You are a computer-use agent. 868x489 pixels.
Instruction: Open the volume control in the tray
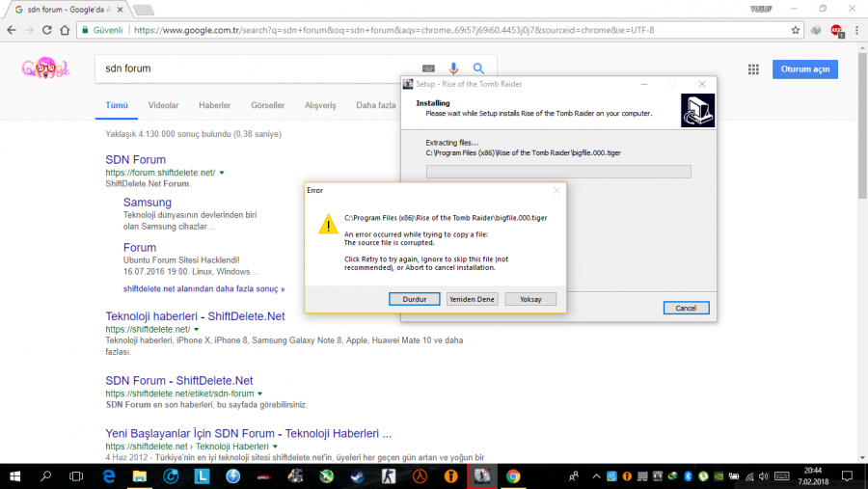click(764, 476)
